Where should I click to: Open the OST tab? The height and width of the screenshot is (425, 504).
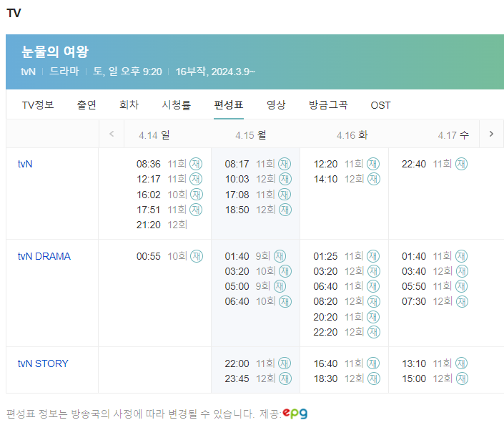click(380, 105)
